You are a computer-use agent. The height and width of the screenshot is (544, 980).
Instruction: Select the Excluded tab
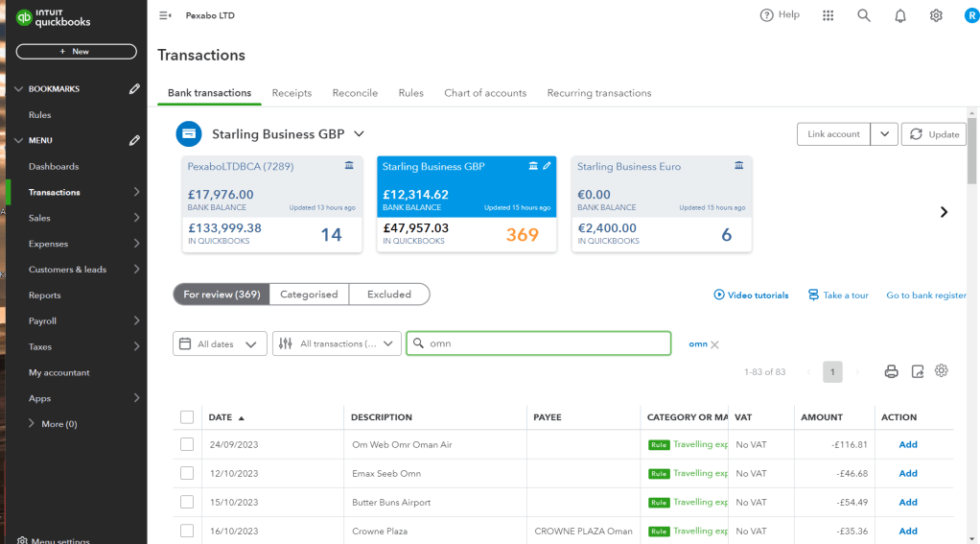(x=389, y=295)
